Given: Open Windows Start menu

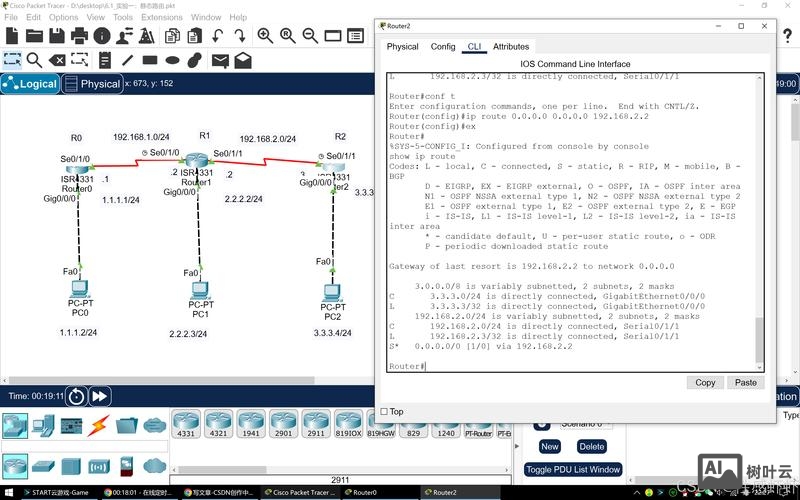Looking at the screenshot, I should (9, 492).
